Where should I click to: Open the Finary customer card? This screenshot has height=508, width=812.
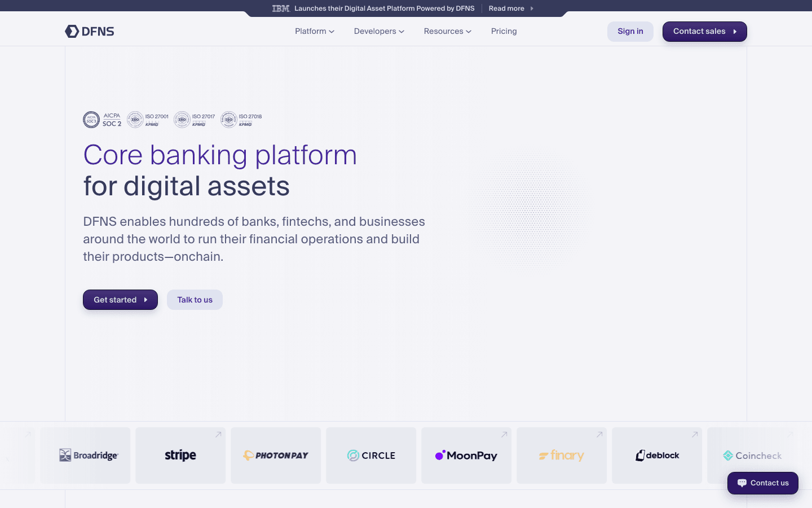pyautogui.click(x=562, y=456)
